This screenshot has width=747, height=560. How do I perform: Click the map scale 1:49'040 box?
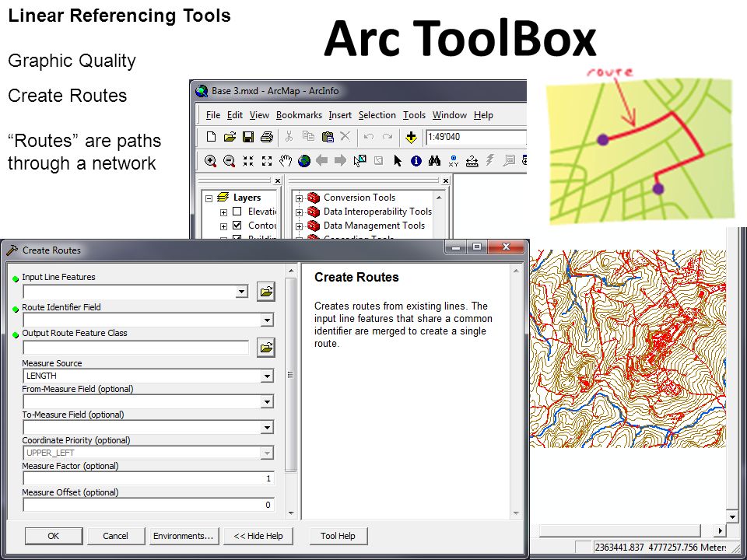[x=475, y=137]
